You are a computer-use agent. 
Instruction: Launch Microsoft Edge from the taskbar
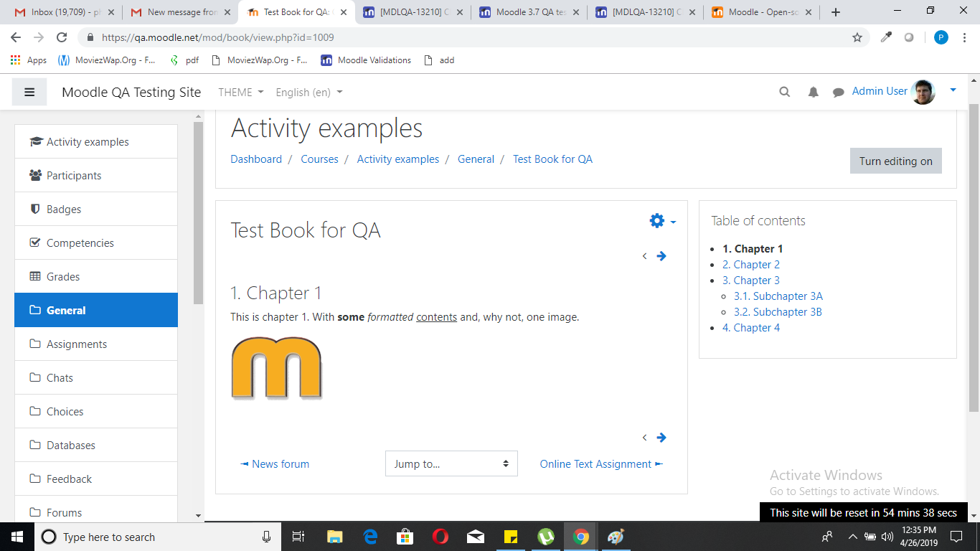point(370,537)
